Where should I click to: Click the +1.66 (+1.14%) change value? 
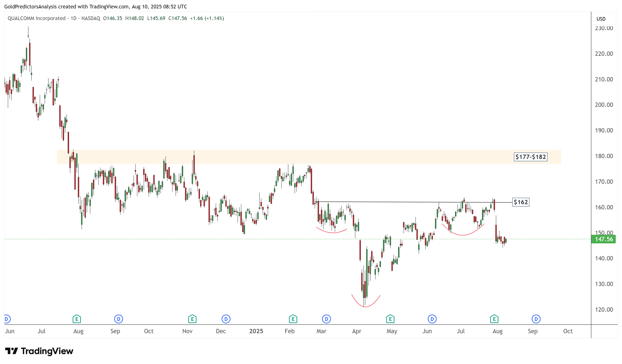point(207,18)
